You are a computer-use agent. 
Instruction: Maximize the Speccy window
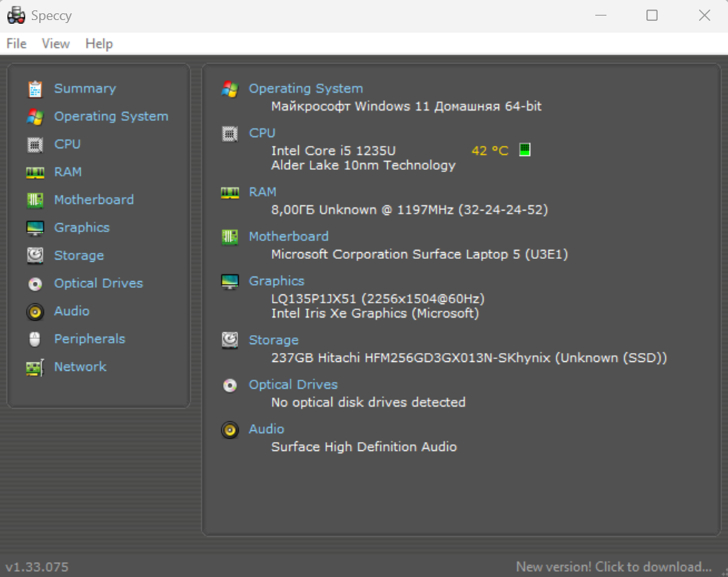pyautogui.click(x=652, y=16)
